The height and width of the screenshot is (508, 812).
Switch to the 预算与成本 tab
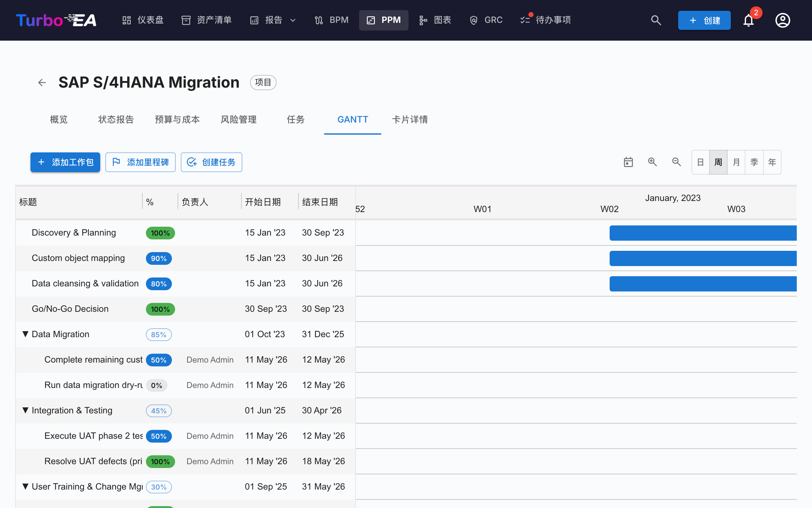pyautogui.click(x=177, y=120)
